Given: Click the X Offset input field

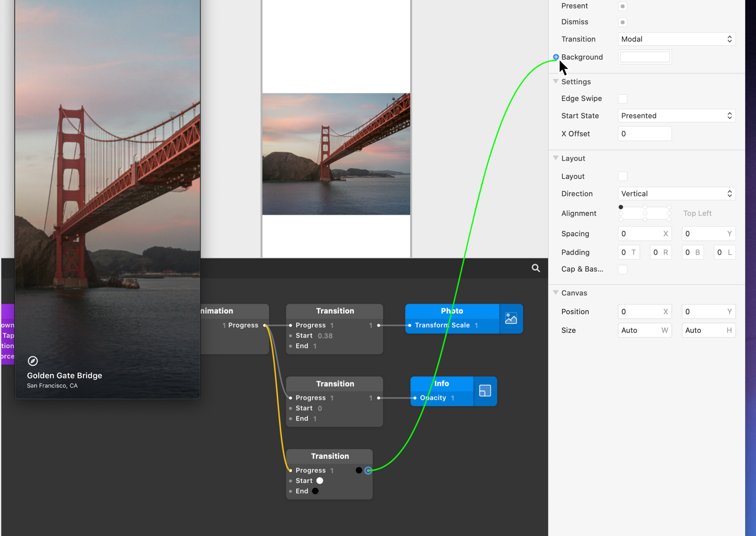Looking at the screenshot, I should [x=645, y=134].
